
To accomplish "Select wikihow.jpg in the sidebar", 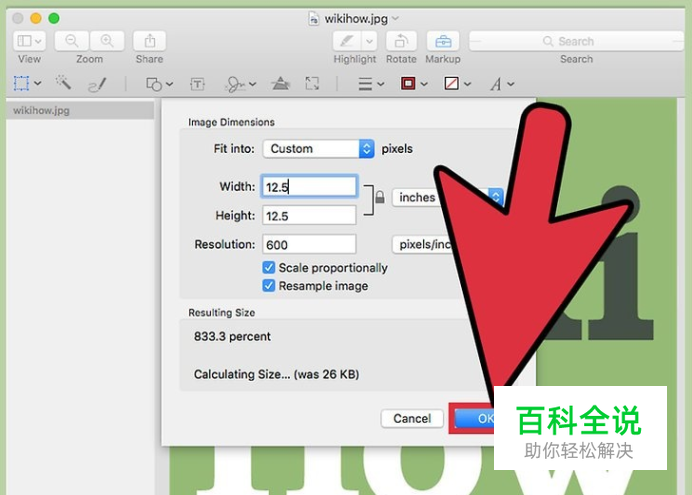I will click(x=80, y=110).
